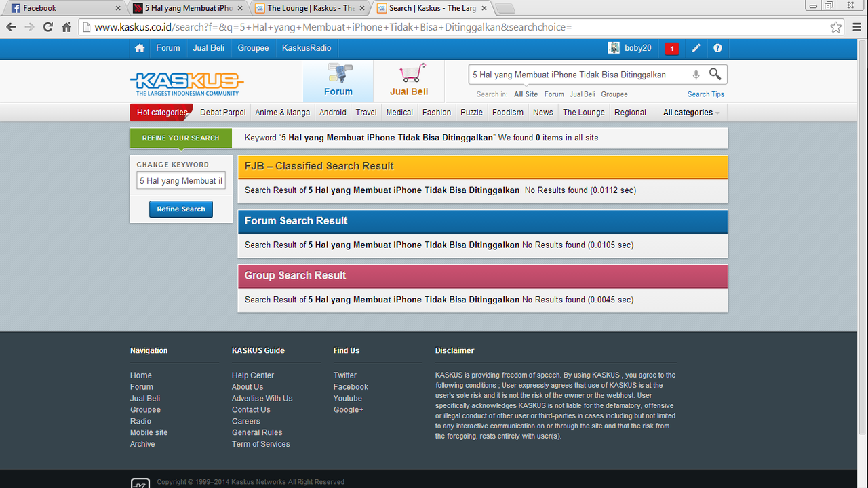Select All Site search scope

click(526, 94)
